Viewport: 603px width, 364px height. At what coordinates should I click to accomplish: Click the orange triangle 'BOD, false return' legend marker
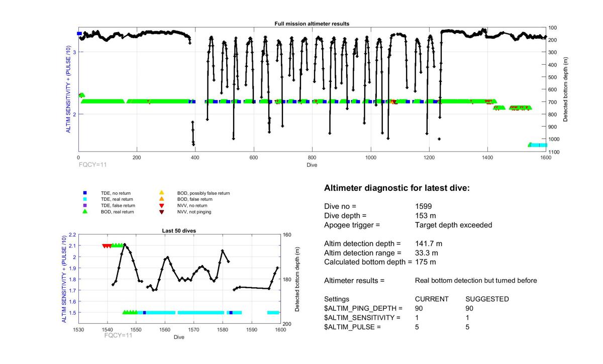pos(161,199)
